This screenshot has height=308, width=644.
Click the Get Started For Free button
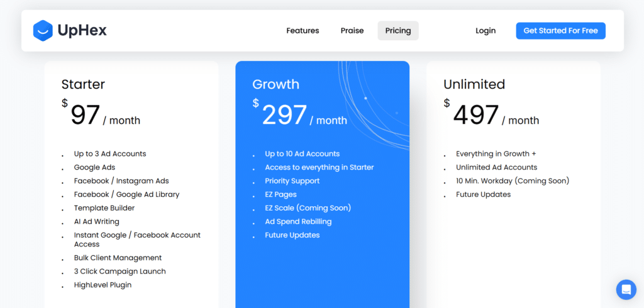(x=560, y=31)
